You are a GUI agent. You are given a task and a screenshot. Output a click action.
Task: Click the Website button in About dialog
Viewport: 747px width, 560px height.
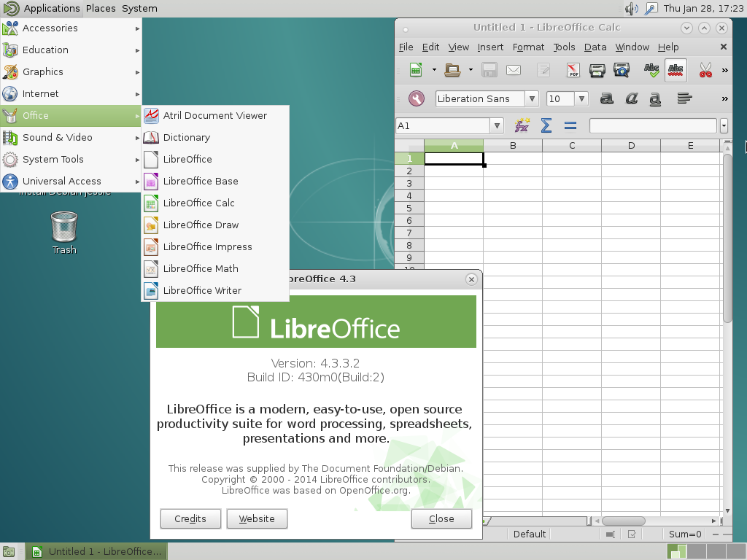coord(257,518)
